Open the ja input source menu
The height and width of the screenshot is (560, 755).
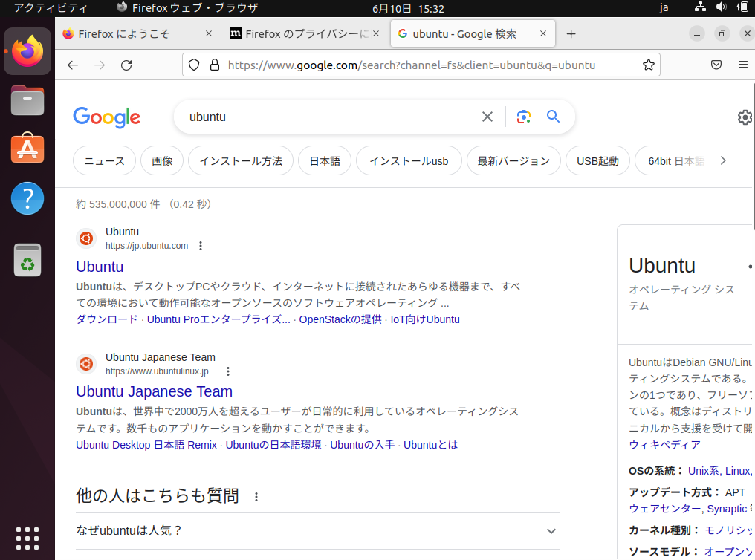click(x=664, y=7)
